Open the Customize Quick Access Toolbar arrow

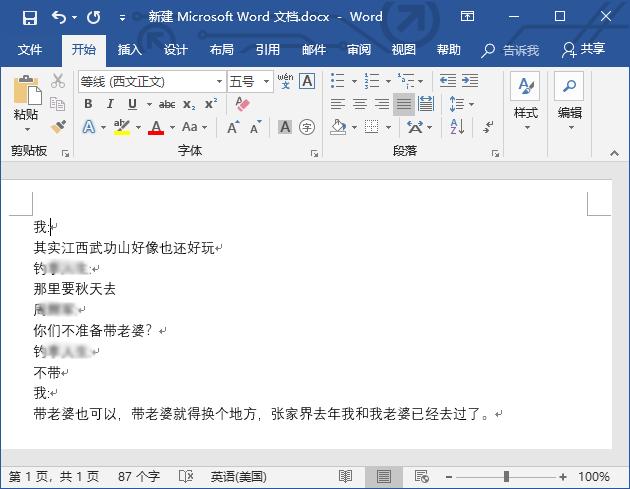click(122, 18)
